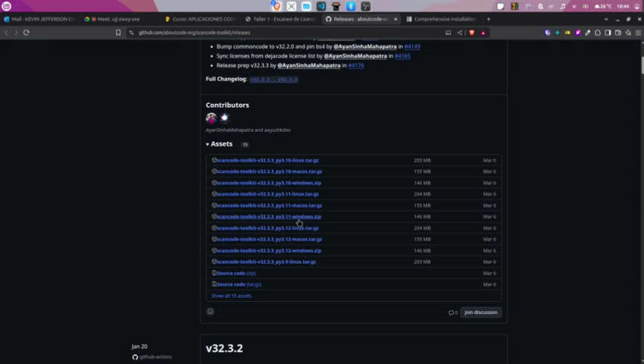Download Source code (tar.gz)

pyautogui.click(x=239, y=284)
